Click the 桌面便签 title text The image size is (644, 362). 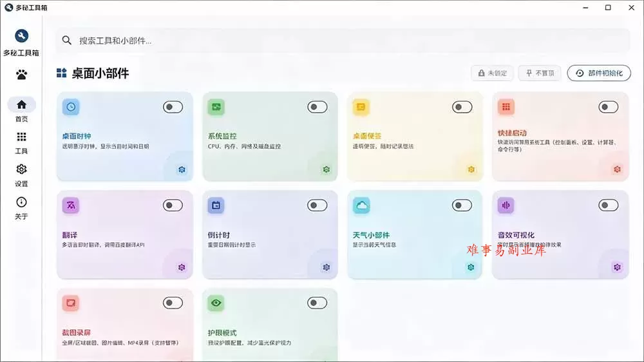point(367,136)
